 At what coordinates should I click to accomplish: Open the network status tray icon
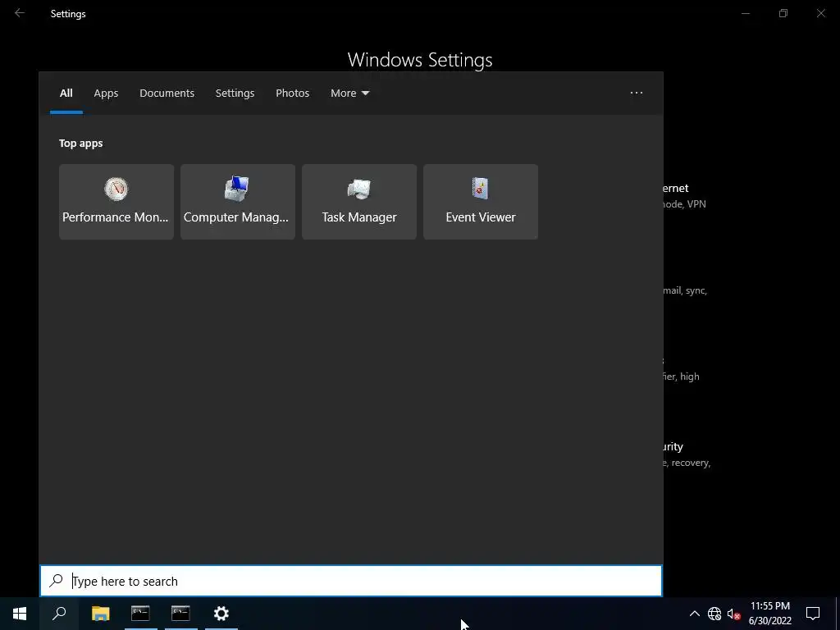click(714, 614)
